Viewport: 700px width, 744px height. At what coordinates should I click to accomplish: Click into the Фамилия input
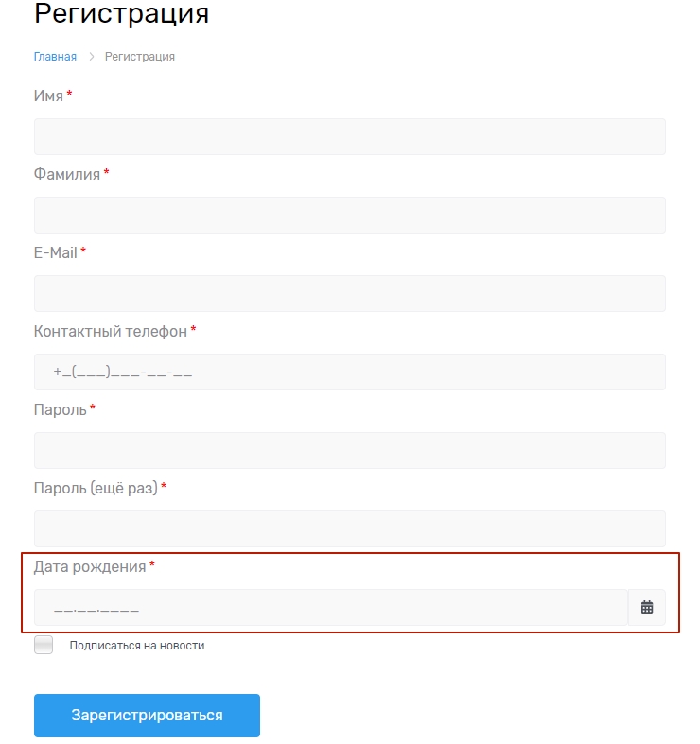(349, 215)
